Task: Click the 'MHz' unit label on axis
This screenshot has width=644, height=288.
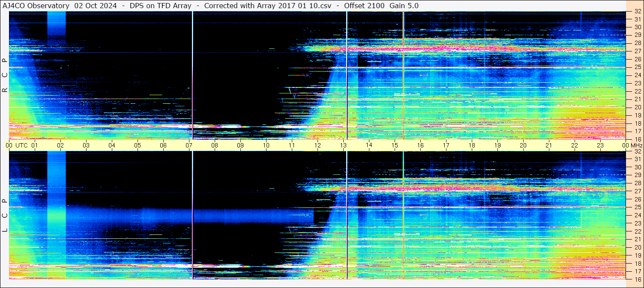Action: (x=637, y=145)
